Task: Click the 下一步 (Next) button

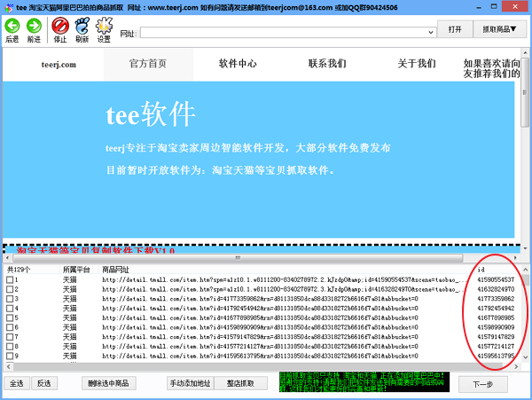Action: point(483,384)
